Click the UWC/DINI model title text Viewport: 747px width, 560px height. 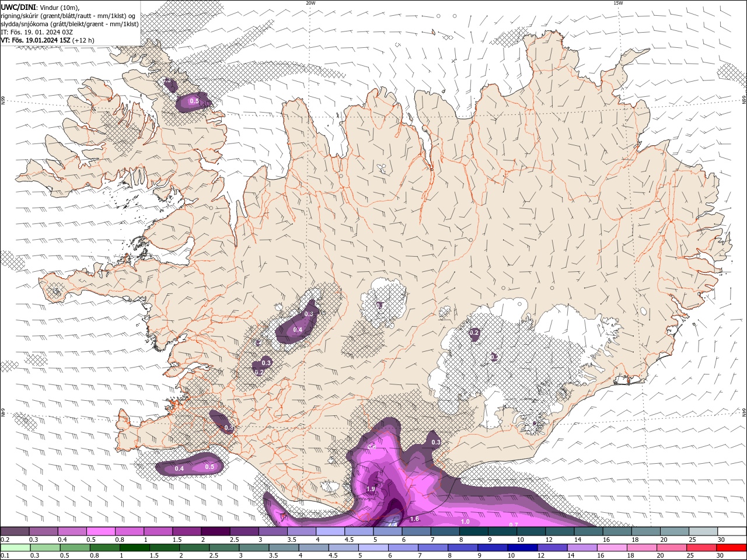point(18,7)
